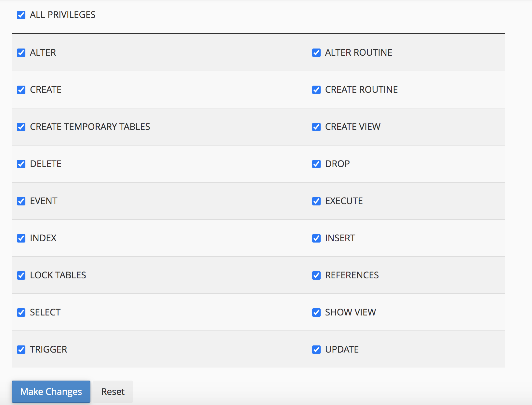The image size is (532, 405).
Task: Toggle the DELETE privilege checkbox
Action: pos(21,164)
